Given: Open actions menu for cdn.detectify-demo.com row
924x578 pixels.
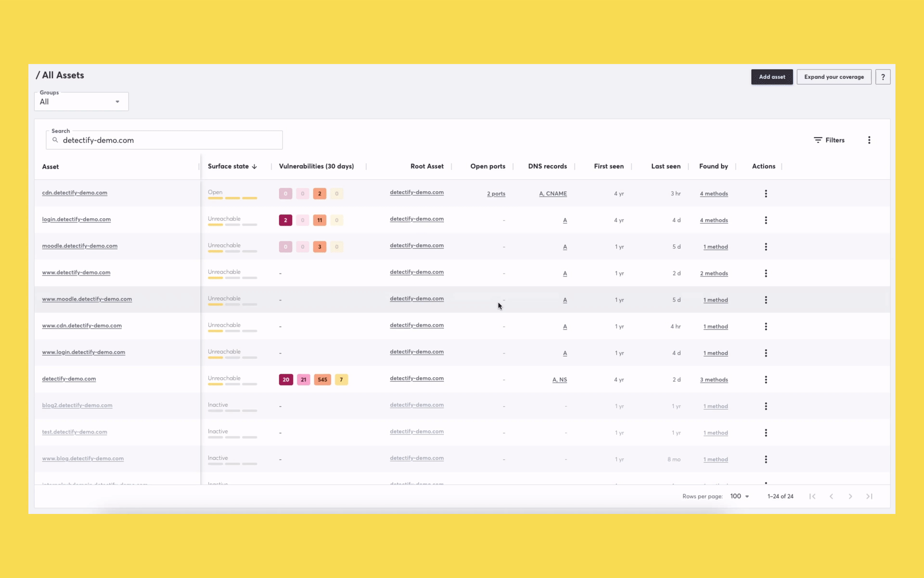Looking at the screenshot, I should 766,194.
